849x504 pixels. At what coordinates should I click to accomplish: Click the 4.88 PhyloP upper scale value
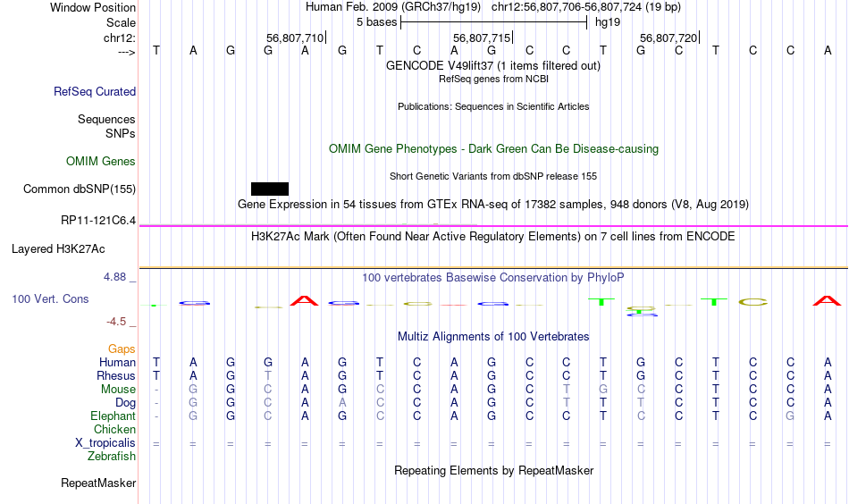coord(114,277)
